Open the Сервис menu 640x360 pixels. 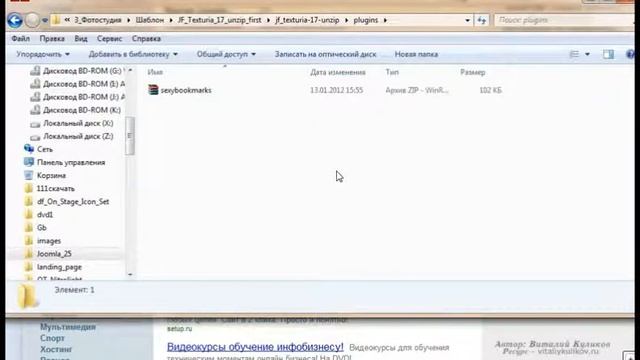pos(109,39)
